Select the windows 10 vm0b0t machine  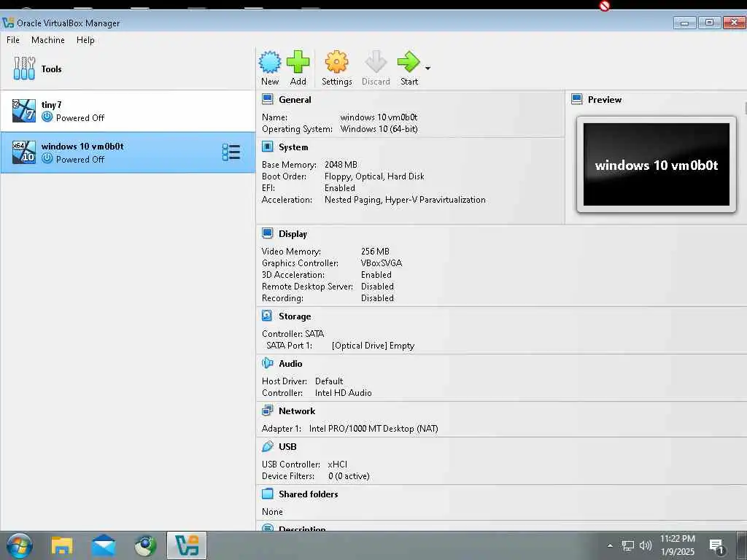click(128, 152)
